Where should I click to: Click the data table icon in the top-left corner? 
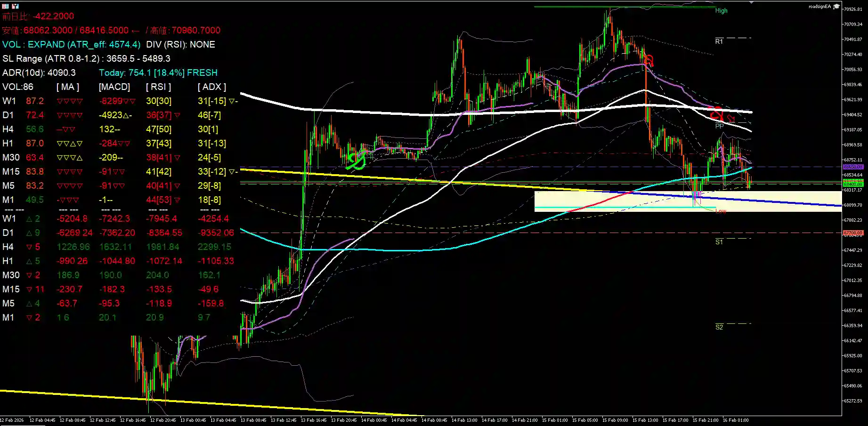[x=5, y=6]
